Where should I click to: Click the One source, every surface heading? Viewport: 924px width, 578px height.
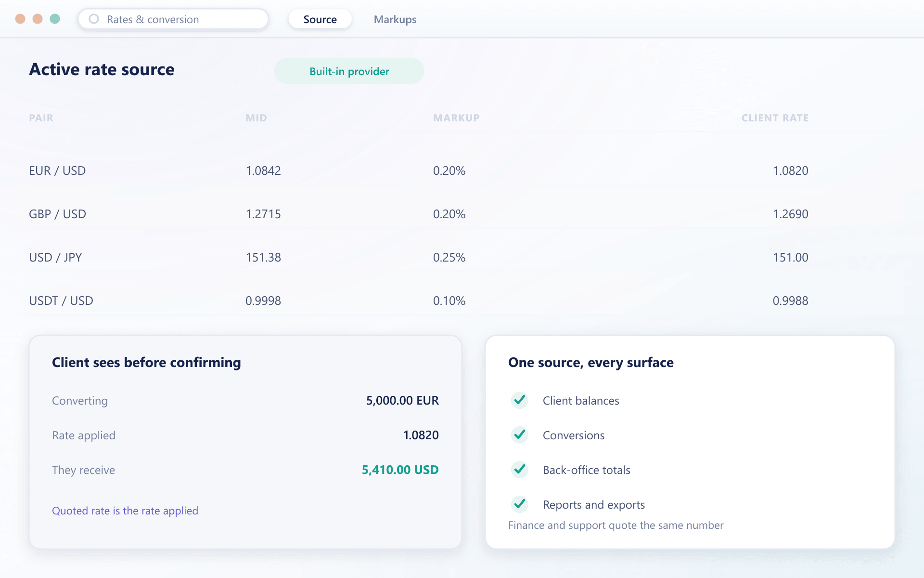(x=591, y=362)
